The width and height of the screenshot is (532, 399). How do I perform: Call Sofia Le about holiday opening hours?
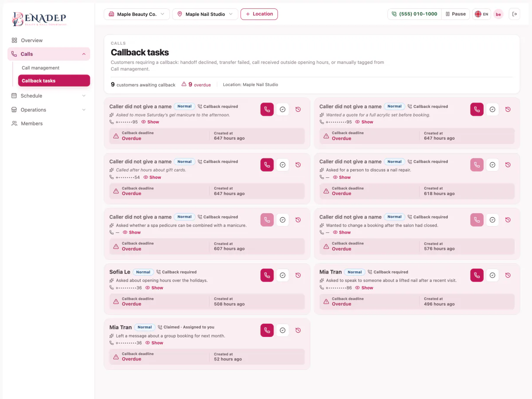pos(267,275)
